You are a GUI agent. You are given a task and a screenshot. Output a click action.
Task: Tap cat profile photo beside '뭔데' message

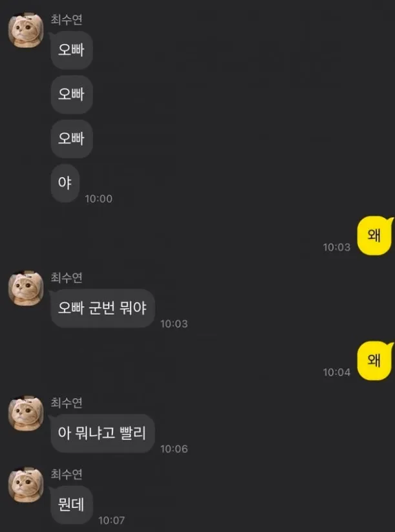click(26, 485)
